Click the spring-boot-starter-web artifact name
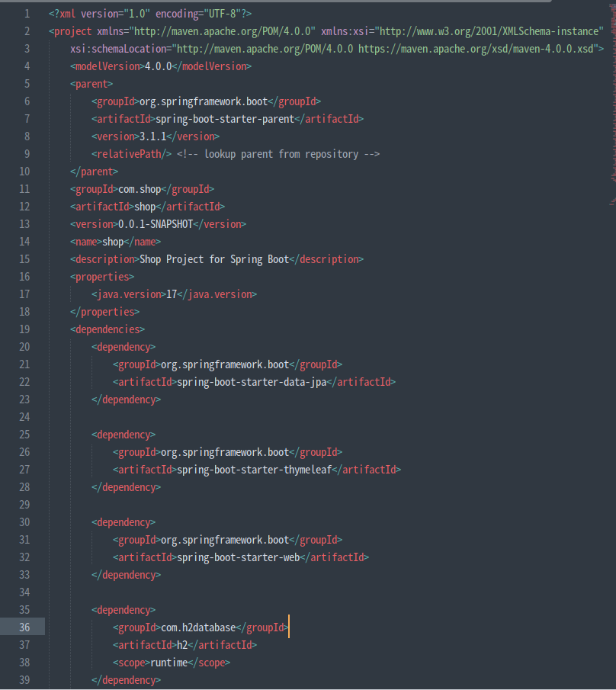This screenshot has width=616, height=690. tap(238, 557)
